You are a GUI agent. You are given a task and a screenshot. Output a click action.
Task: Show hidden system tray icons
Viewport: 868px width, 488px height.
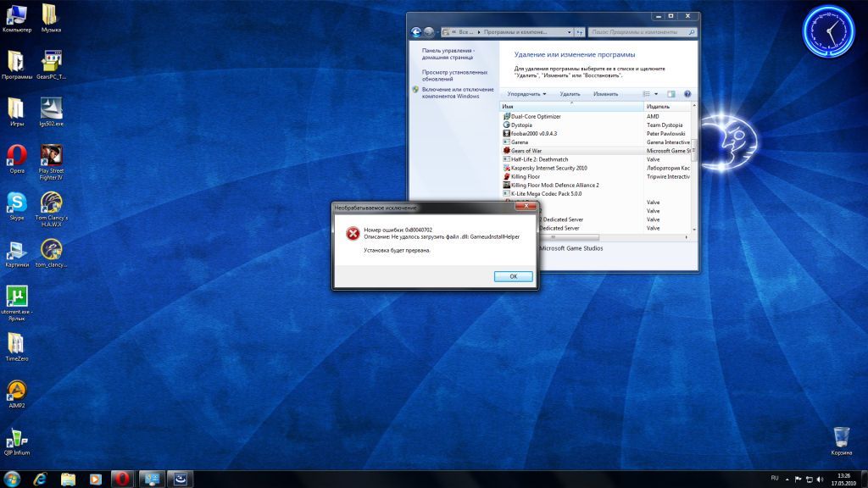click(x=787, y=480)
